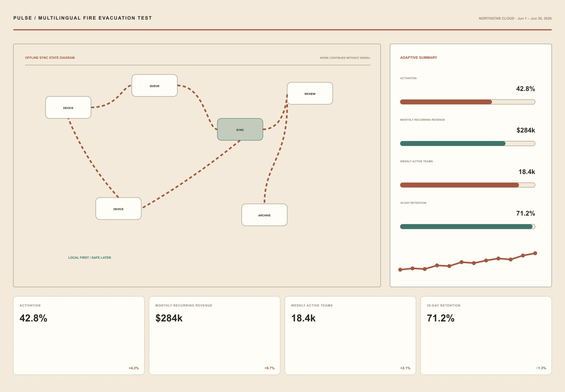The image size is (565, 392).
Task: Click the large 71.2% figure in the retention card
Action: (441, 318)
